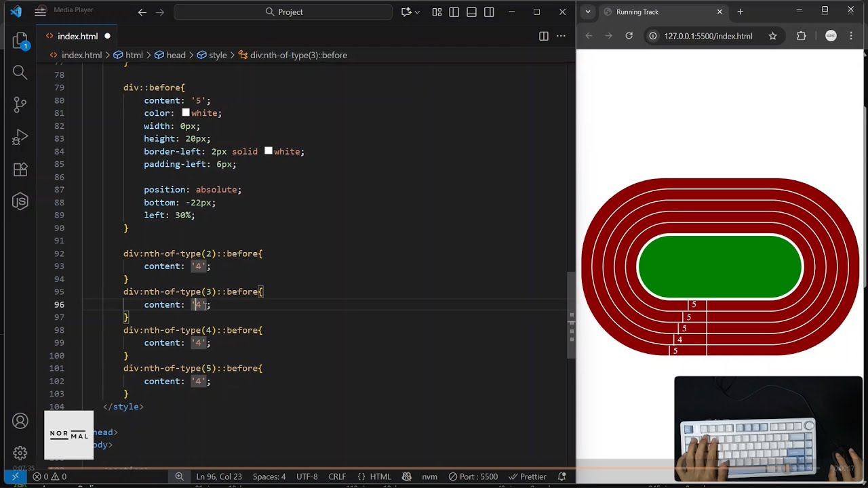Open the JS icon in activity bar
The width and height of the screenshot is (868, 488).
[x=20, y=201]
